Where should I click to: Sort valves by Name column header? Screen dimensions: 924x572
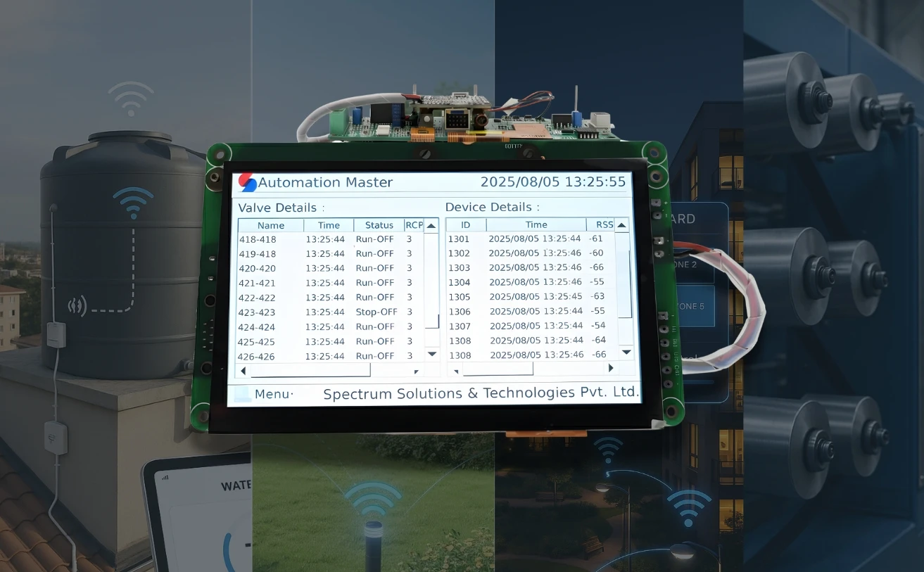(271, 225)
